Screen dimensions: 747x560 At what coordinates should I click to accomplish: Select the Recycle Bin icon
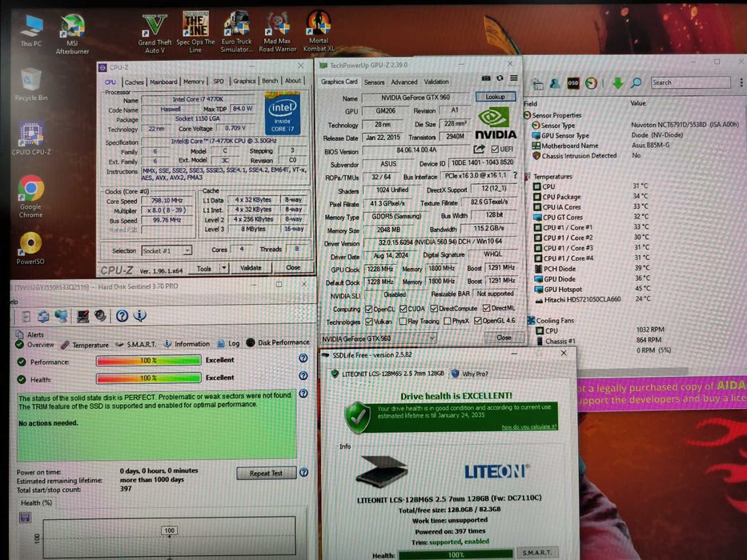tap(31, 85)
